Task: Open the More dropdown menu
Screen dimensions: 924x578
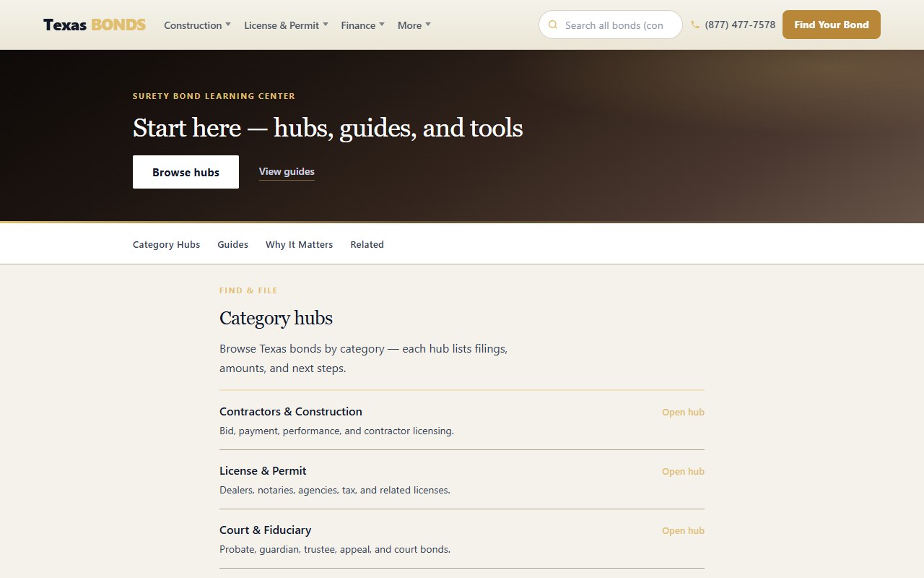Action: pos(414,25)
